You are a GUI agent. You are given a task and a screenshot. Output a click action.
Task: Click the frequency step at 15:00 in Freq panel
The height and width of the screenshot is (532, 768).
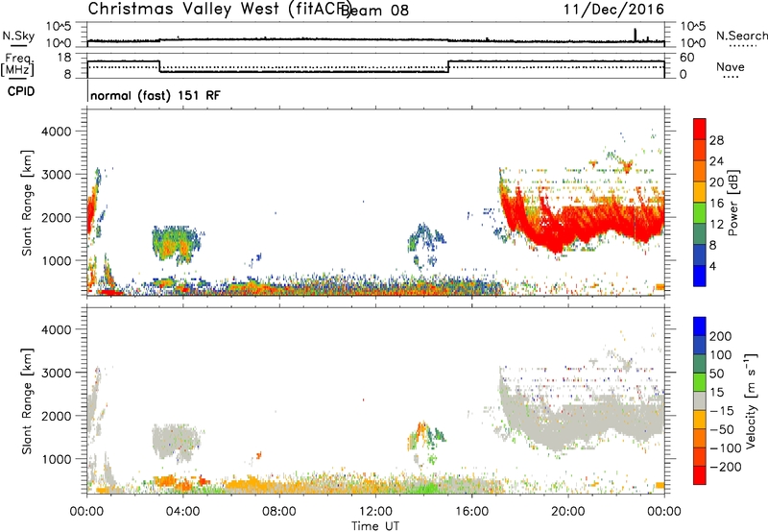click(448, 66)
